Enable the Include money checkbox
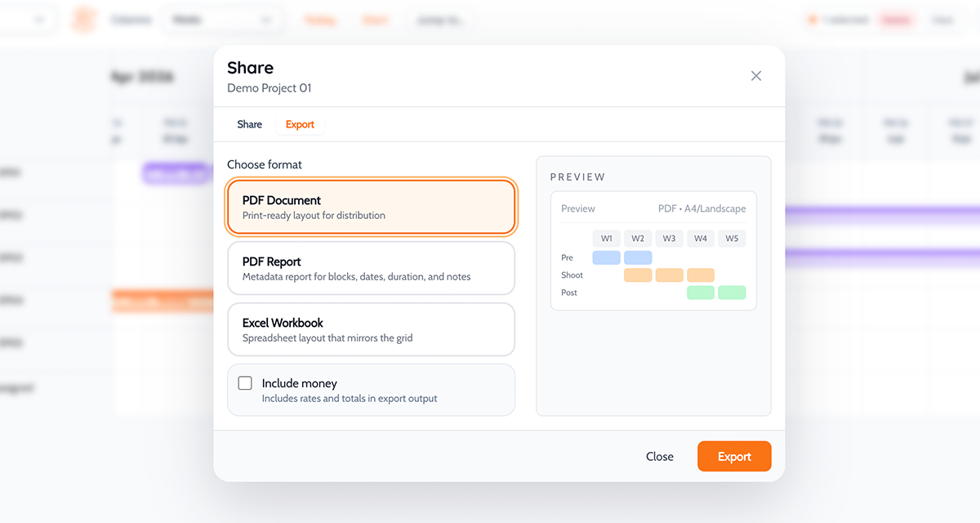Viewport: 980px width, 523px height. click(x=245, y=383)
